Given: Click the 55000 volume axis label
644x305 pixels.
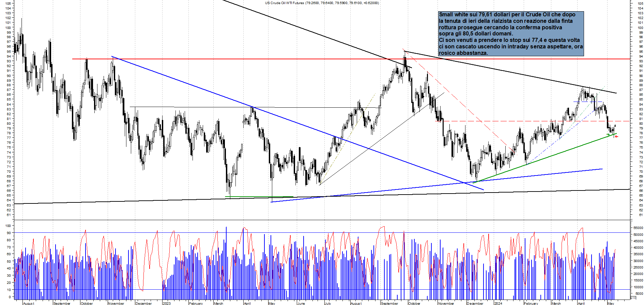Looking at the screenshot, I should (x=638, y=228).
